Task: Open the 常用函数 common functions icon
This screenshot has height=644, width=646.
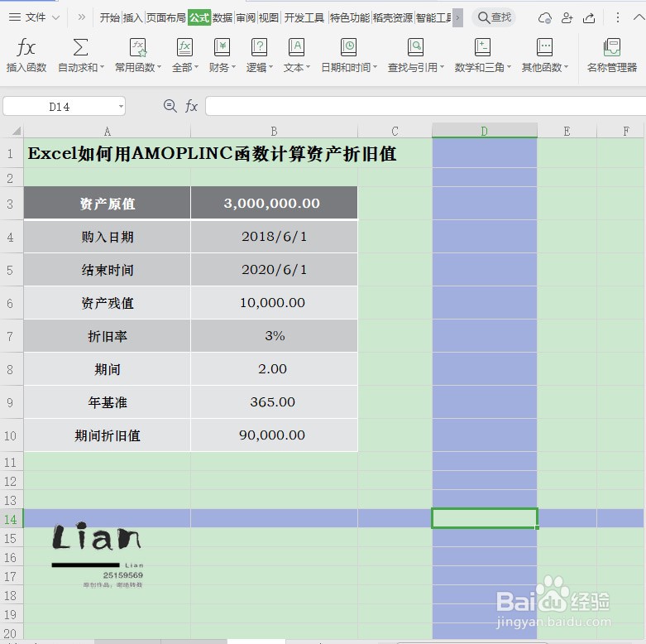Action: click(137, 47)
